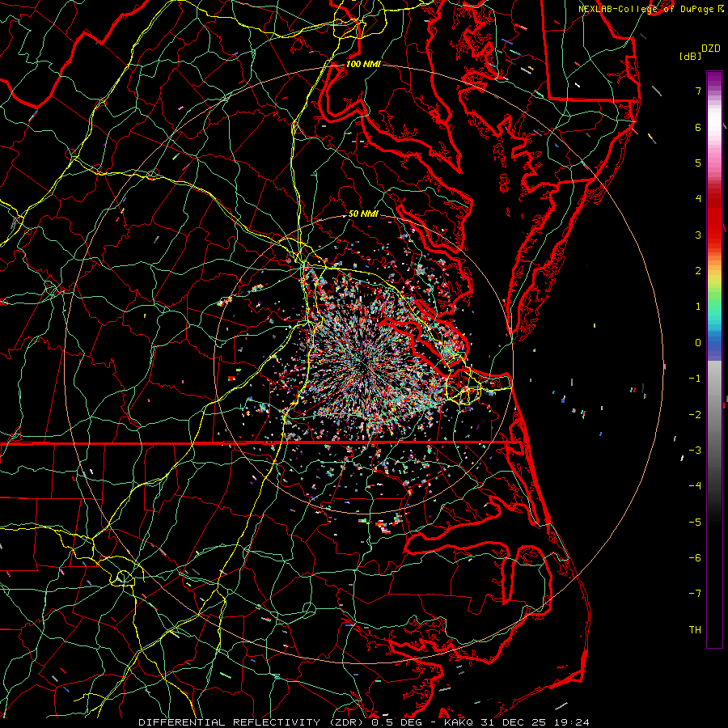Click the 7 value on the color scale
The height and width of the screenshot is (728, 728).
click(x=698, y=91)
